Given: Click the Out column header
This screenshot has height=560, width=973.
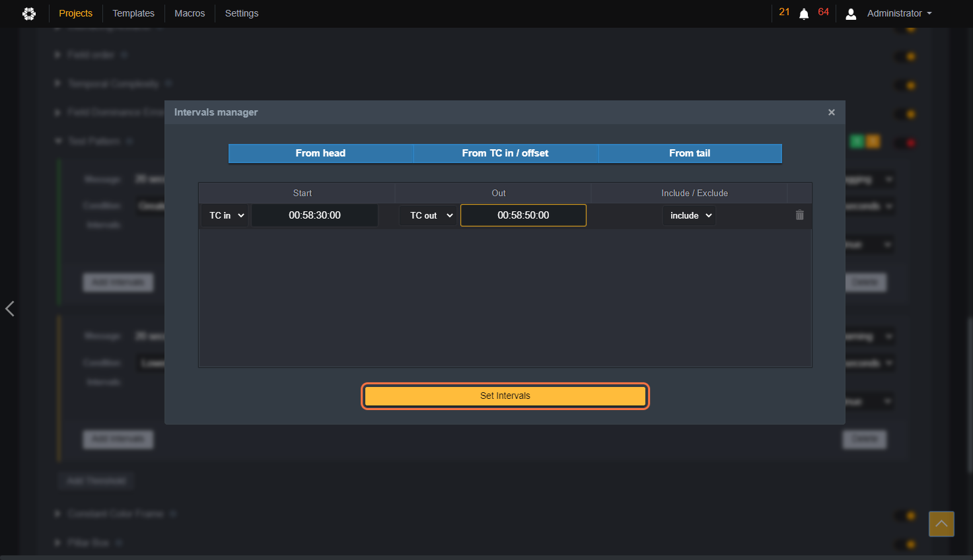Looking at the screenshot, I should [x=499, y=193].
